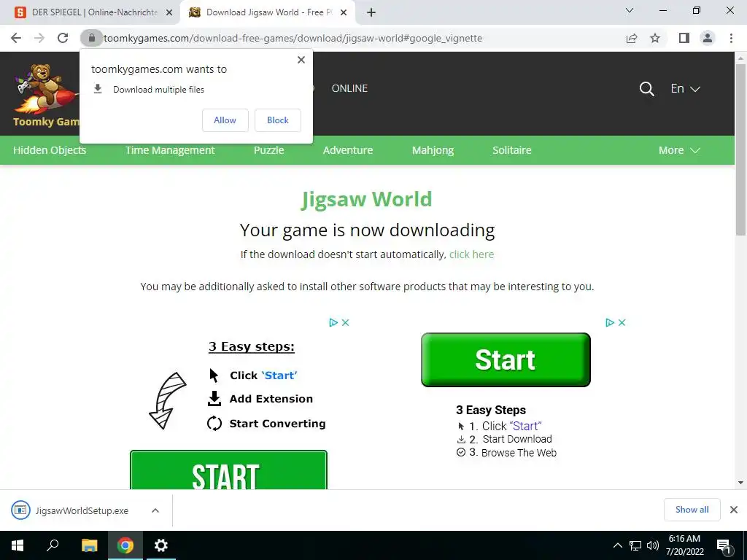This screenshot has height=560, width=747.
Task: Click the Chrome taskbar icon
Action: (x=125, y=545)
